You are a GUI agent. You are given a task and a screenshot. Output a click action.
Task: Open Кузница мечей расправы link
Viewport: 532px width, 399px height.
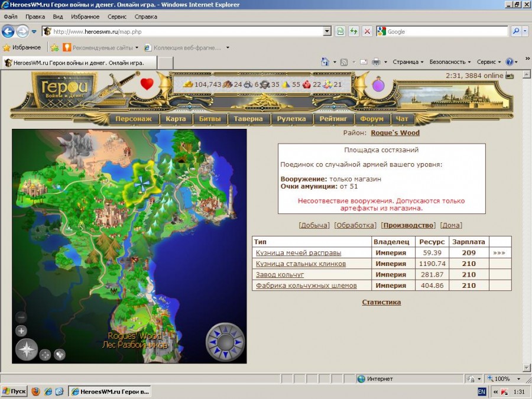coord(299,253)
